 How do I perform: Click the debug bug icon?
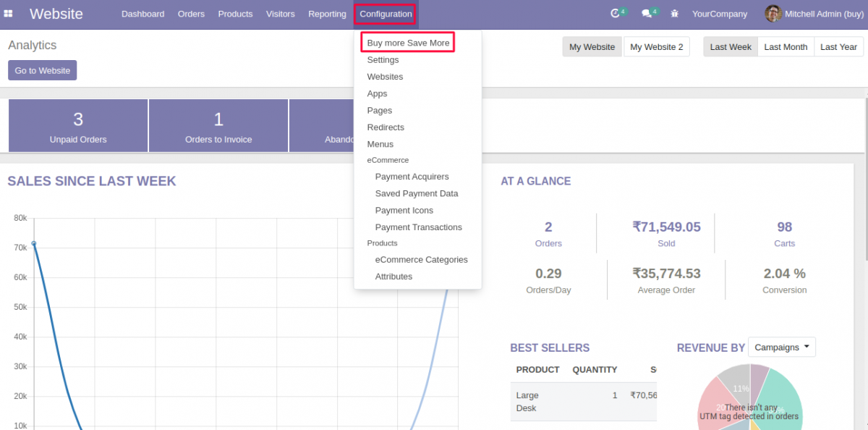675,14
